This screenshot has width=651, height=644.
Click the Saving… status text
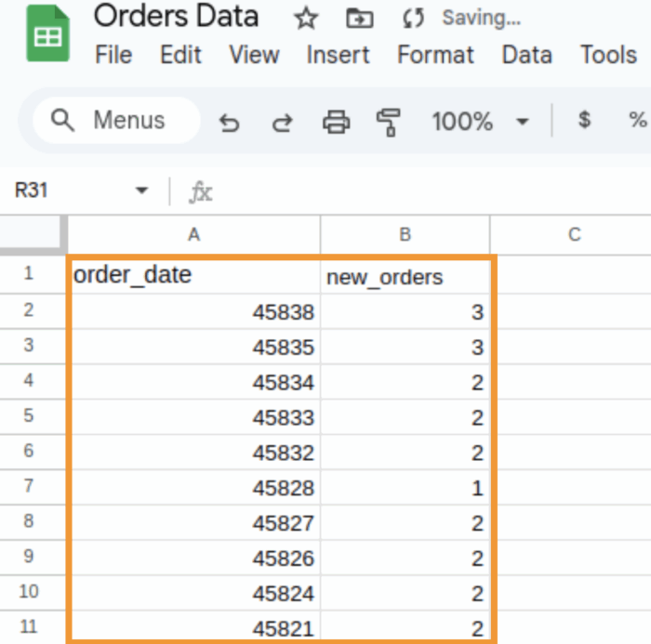[481, 19]
